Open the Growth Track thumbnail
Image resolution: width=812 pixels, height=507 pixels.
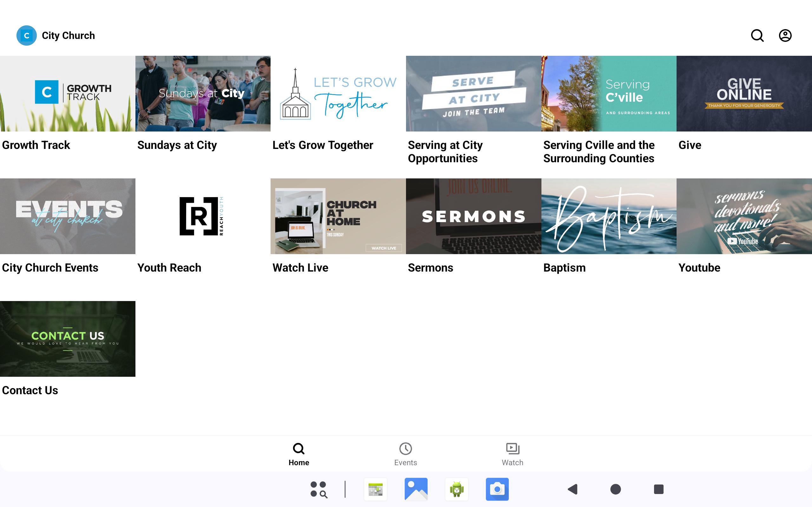point(68,93)
